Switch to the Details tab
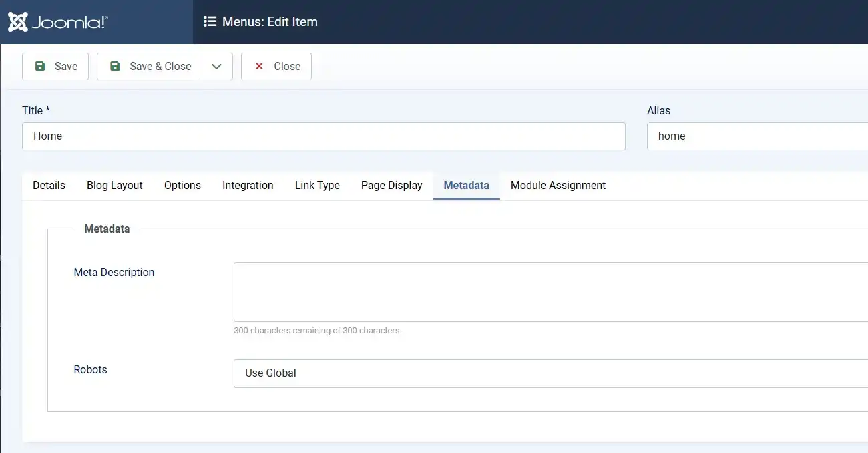868x453 pixels. click(x=49, y=185)
